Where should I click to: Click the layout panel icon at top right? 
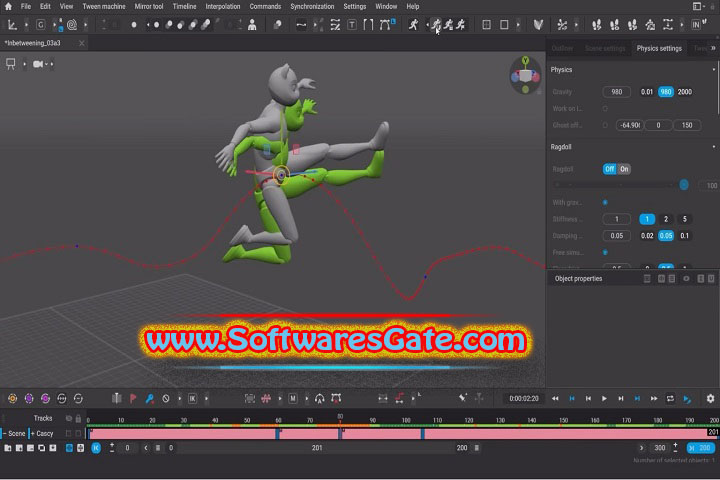pos(697,6)
